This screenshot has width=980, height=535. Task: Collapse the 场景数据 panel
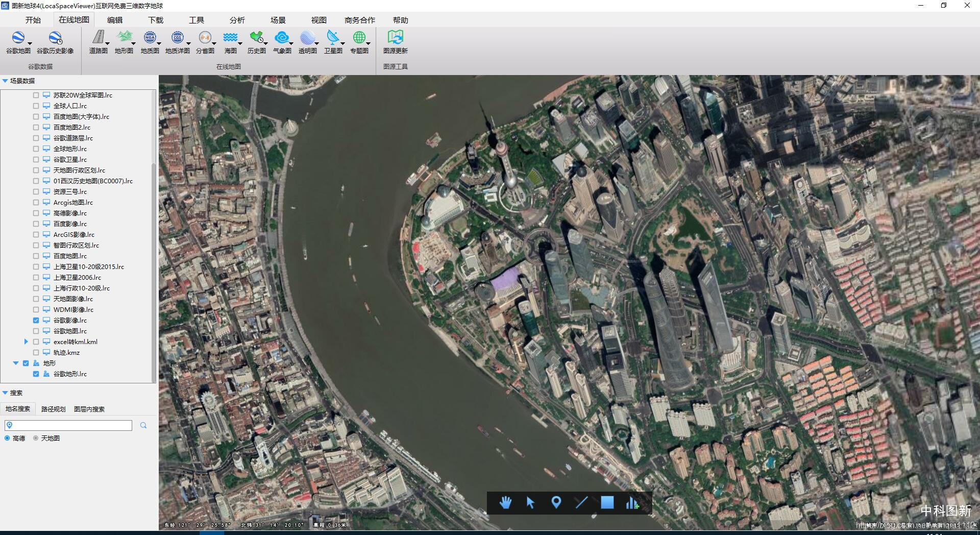coord(5,81)
